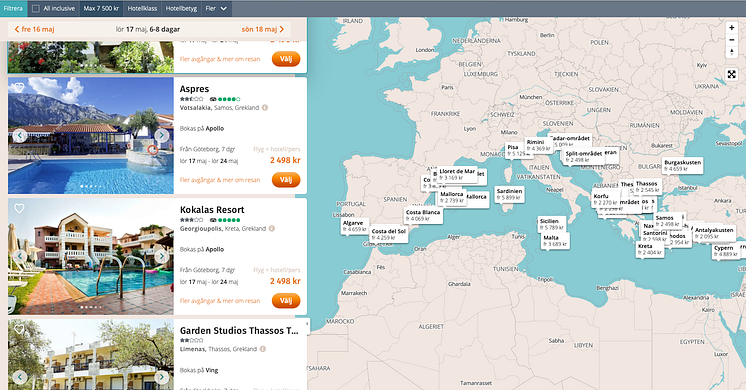Select the Rimini map marker
The image size is (746, 390).
pos(538,145)
